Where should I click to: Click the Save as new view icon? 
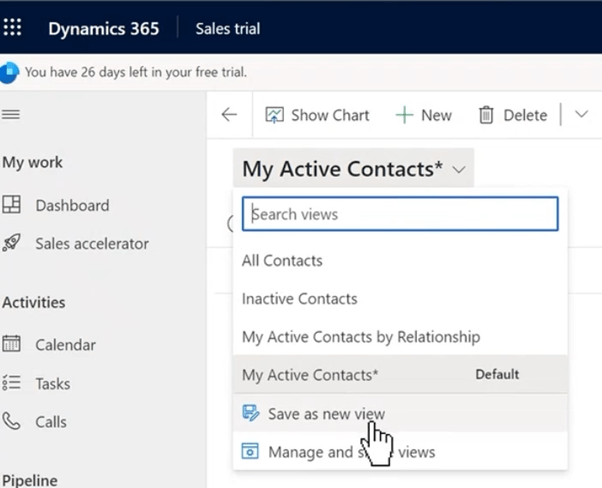pos(251,413)
